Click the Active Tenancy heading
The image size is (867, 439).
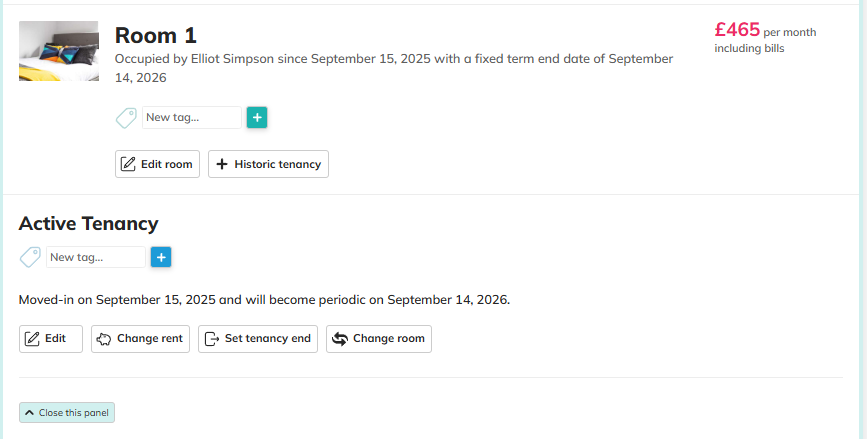88,224
